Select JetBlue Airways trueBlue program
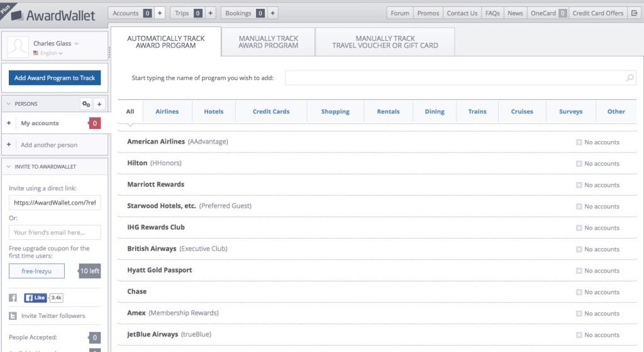Viewport: 644px width, 352px height. 169,334
